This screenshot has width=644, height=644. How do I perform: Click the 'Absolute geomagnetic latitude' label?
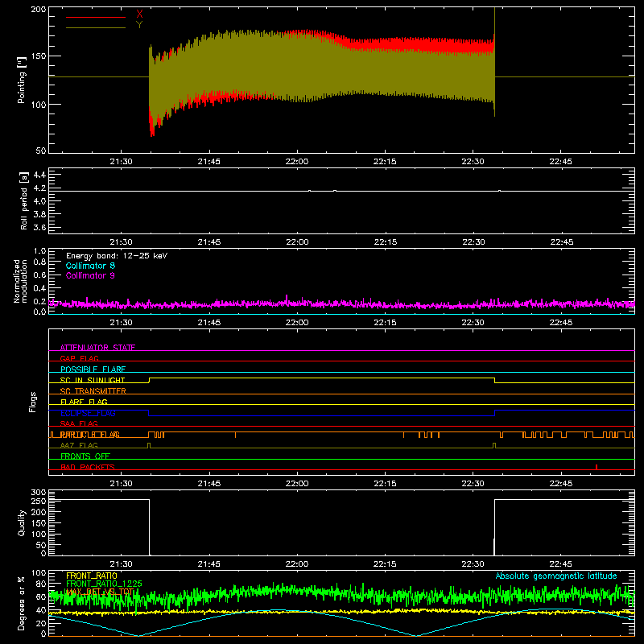pos(556,576)
